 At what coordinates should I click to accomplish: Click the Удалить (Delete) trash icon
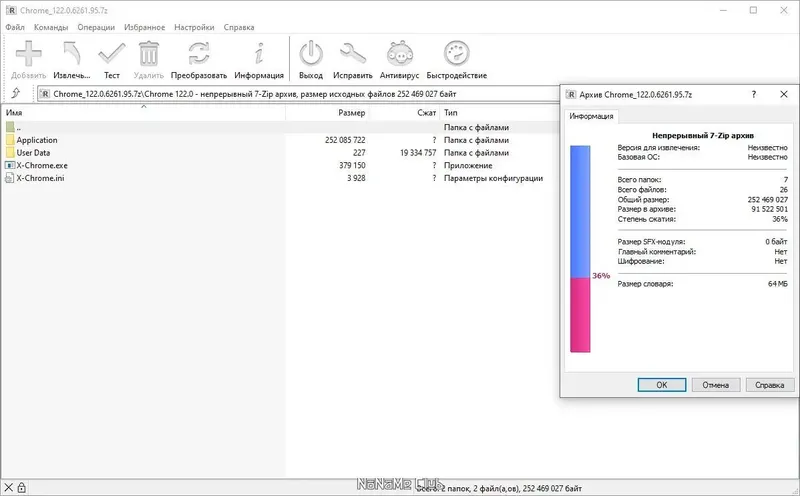click(x=148, y=54)
